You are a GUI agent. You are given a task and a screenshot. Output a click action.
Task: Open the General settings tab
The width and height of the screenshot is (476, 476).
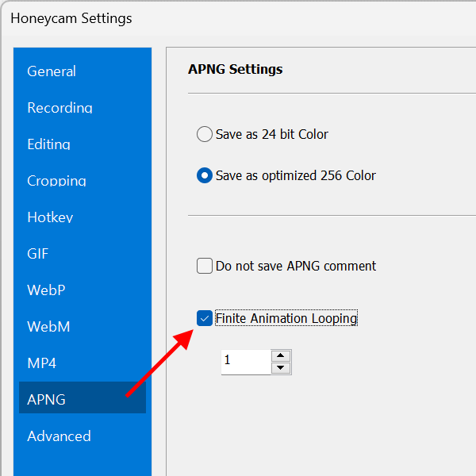click(52, 71)
